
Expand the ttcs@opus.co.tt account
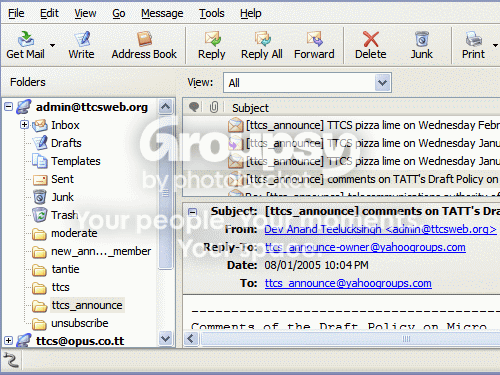9,340
